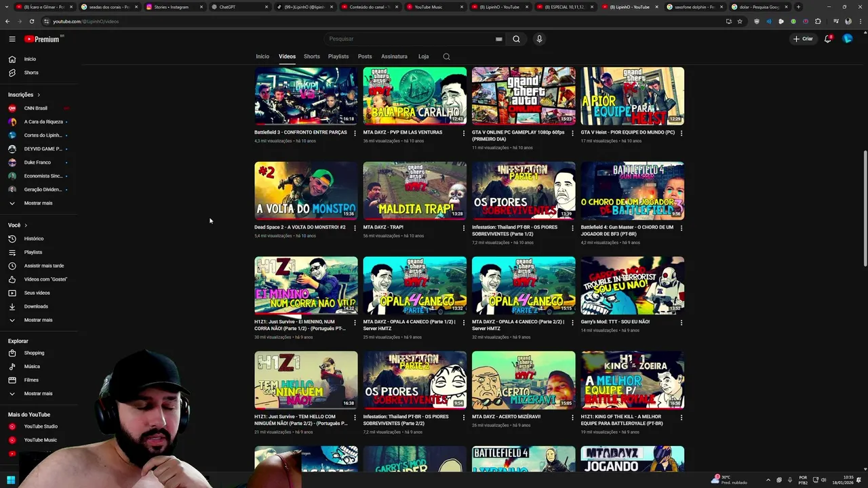Open the account avatar menu
The image size is (868, 488).
[847, 39]
